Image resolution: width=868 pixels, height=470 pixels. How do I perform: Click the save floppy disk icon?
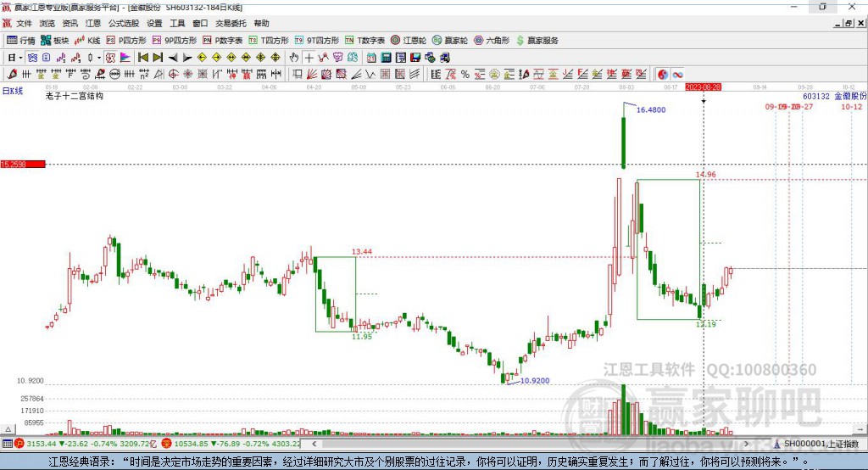415,58
